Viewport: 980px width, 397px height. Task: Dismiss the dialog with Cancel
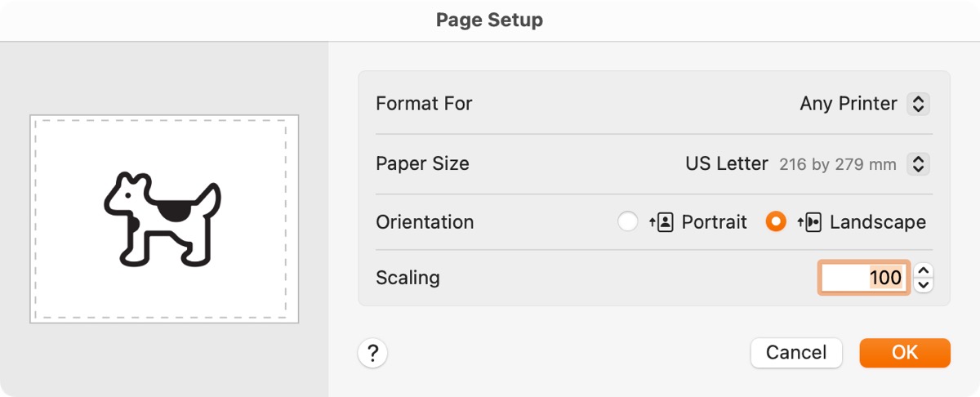pos(796,353)
